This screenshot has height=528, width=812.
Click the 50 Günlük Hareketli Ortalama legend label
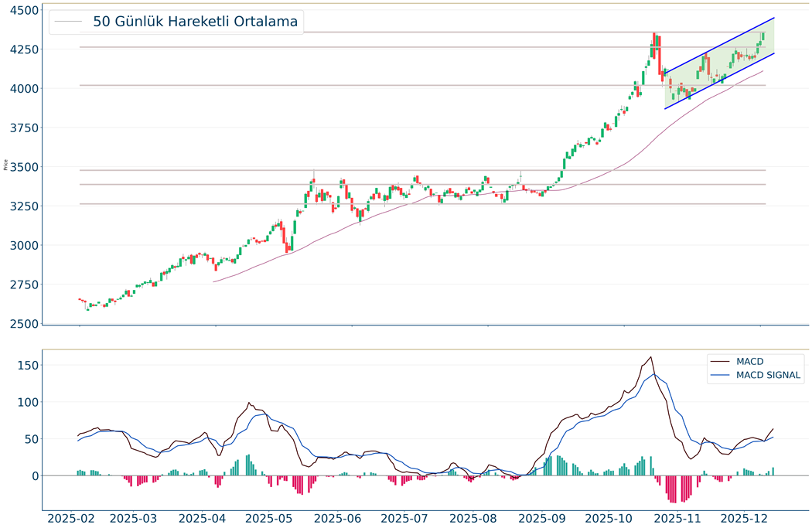click(195, 22)
